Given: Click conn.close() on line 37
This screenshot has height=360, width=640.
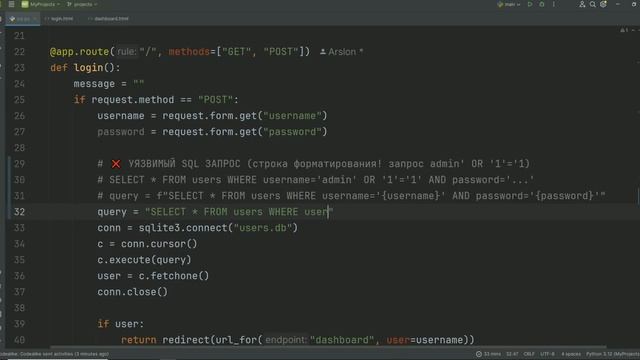Looking at the screenshot, I should [x=132, y=292].
